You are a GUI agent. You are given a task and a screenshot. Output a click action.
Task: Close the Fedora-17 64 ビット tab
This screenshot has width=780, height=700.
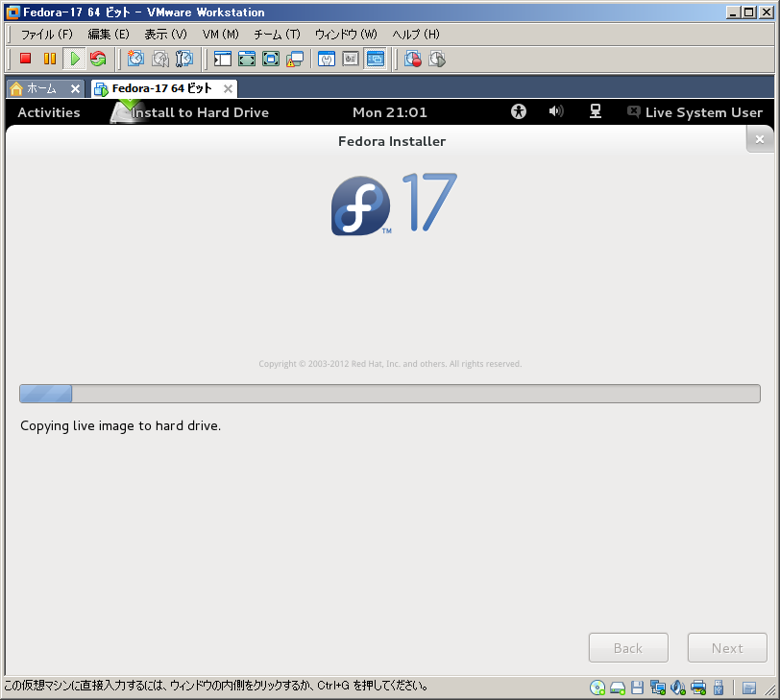[x=228, y=89]
